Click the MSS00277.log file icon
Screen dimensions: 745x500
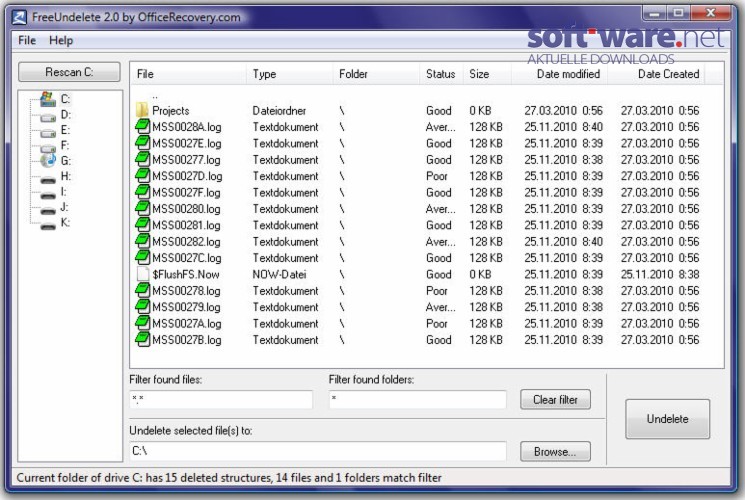[142, 159]
